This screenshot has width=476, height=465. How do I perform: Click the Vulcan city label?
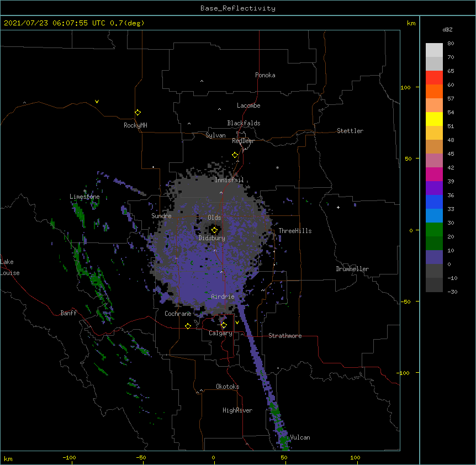[300, 437]
